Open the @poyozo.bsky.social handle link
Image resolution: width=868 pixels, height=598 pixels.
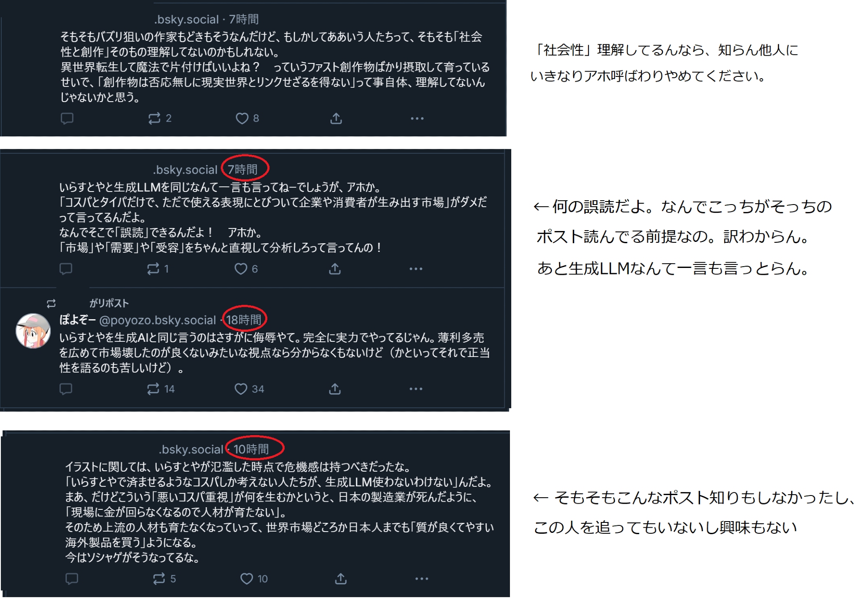coord(158,320)
